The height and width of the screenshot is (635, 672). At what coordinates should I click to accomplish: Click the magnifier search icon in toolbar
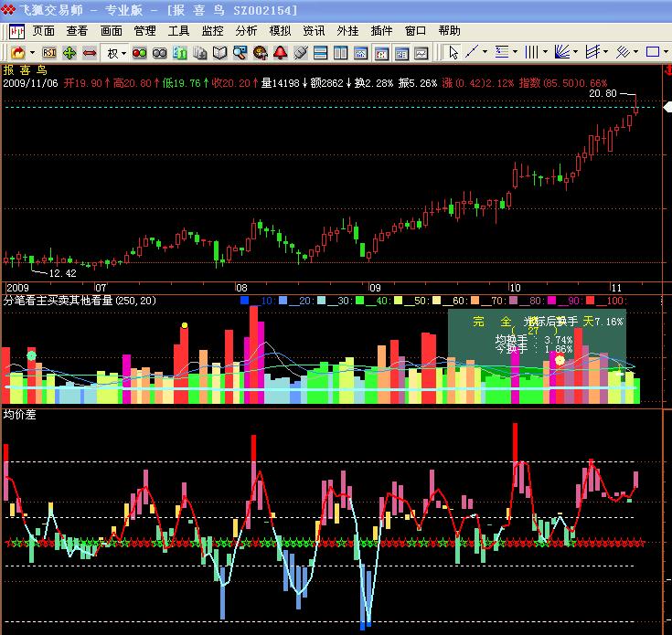pyautogui.click(x=240, y=53)
